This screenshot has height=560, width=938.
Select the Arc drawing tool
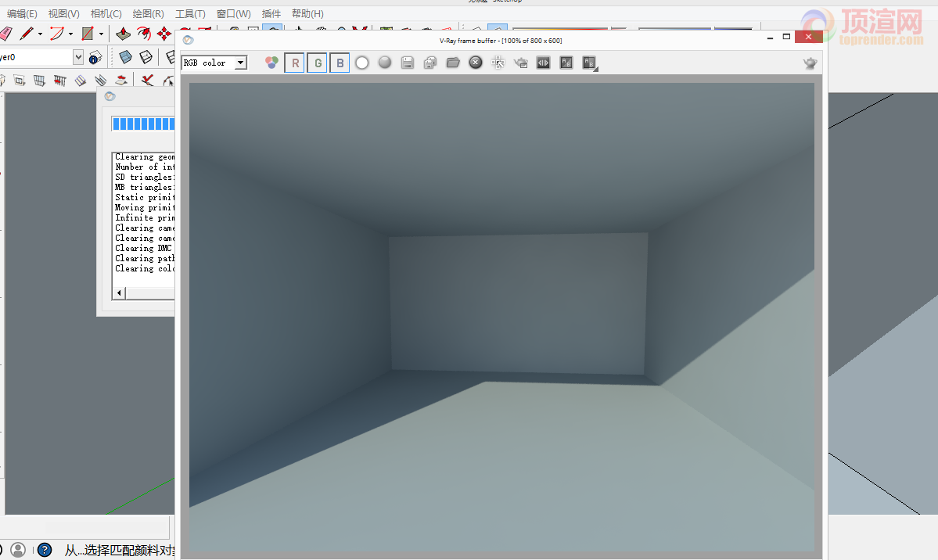(57, 34)
